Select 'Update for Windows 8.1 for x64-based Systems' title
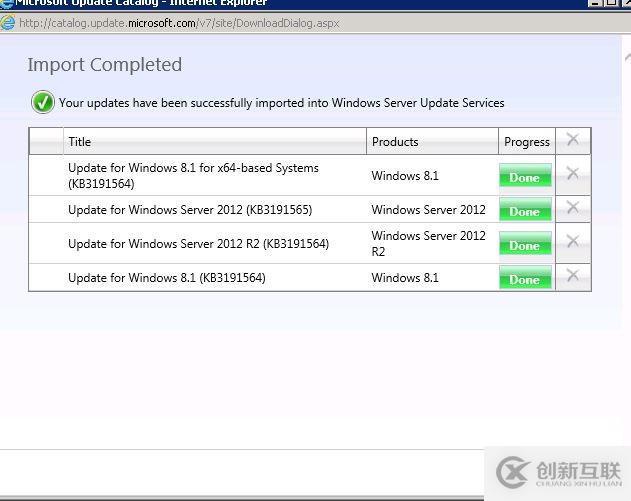This screenshot has height=501, width=631. (x=194, y=176)
